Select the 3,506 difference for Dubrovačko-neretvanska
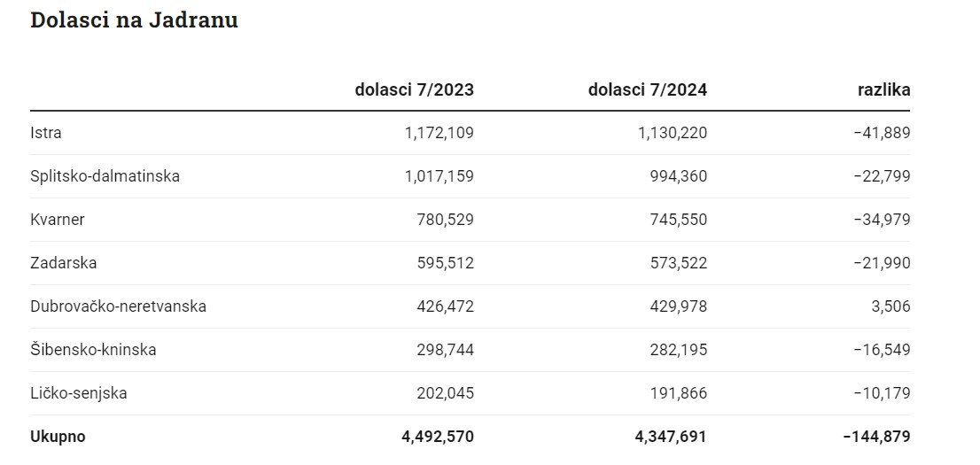The width and height of the screenshot is (980, 465). tap(889, 306)
